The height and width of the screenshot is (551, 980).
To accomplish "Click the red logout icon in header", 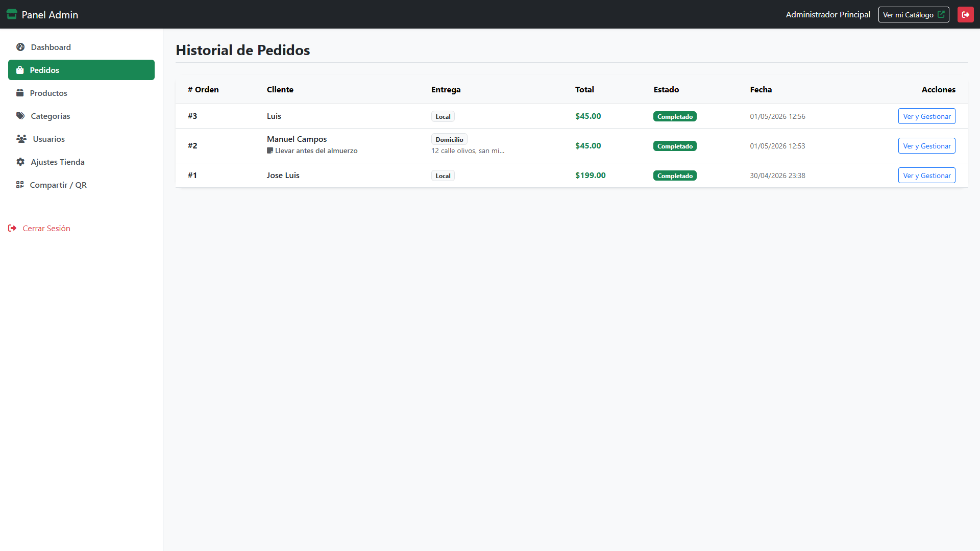I will (965, 14).
